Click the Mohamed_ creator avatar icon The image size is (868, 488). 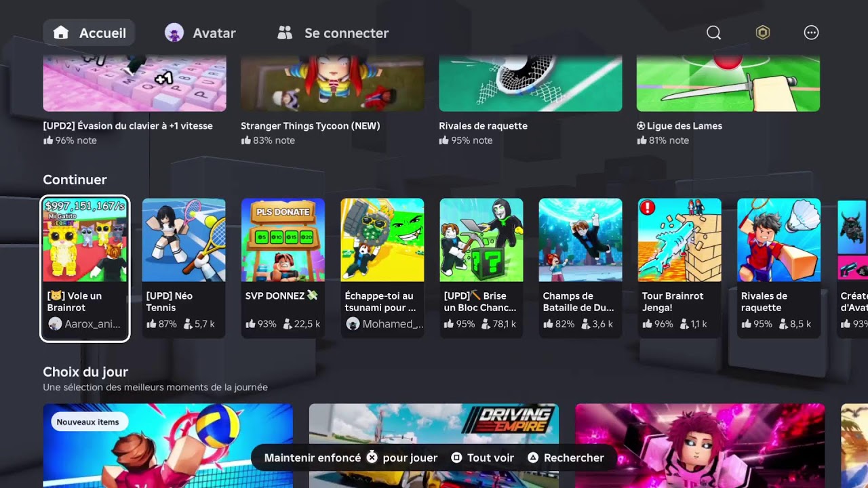coord(353,324)
